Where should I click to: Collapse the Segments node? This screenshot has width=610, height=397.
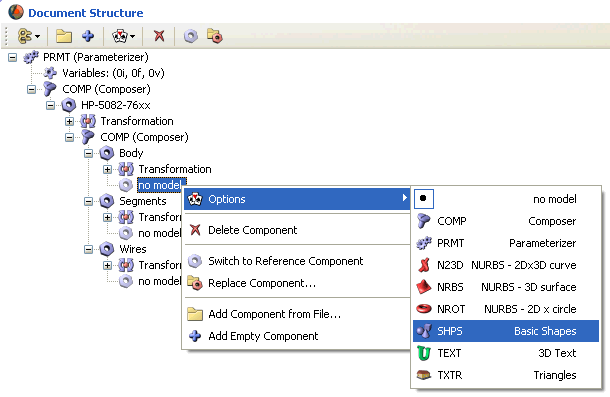coord(88,201)
